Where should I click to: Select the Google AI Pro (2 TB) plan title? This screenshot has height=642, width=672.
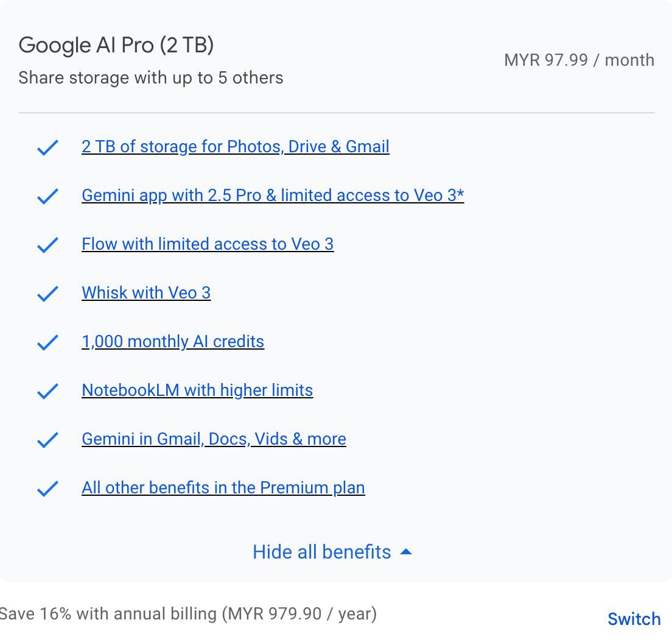(116, 45)
